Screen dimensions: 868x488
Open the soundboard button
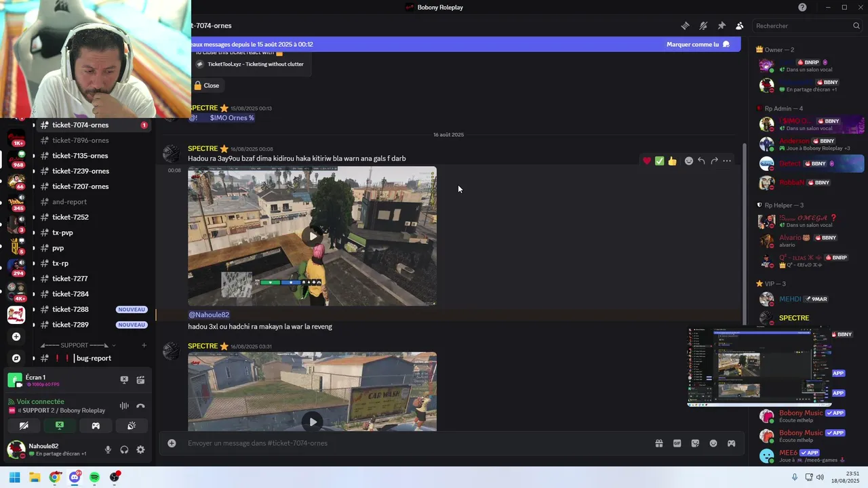(x=132, y=426)
